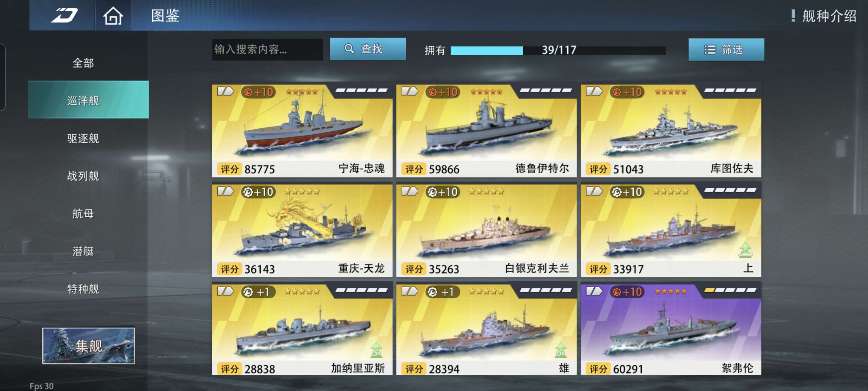868x391 pixels.
Task: Click the 拥有 39/117 progress bar
Action: (558, 51)
